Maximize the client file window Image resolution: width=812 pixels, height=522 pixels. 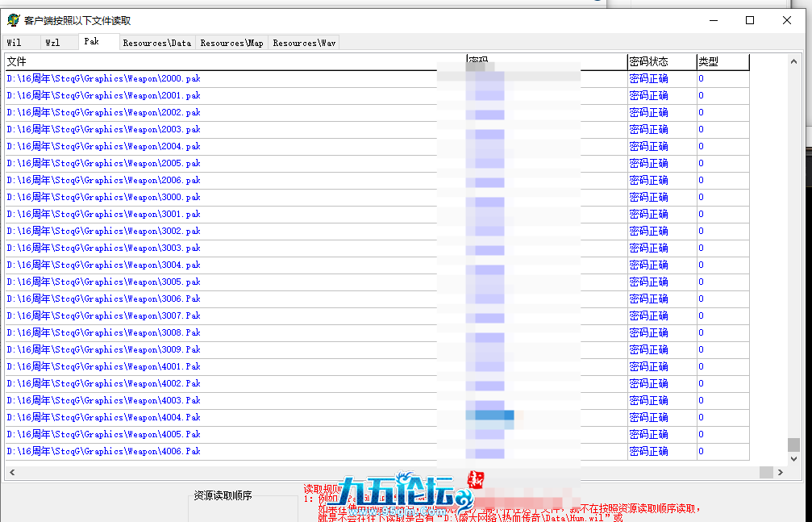[x=750, y=20]
